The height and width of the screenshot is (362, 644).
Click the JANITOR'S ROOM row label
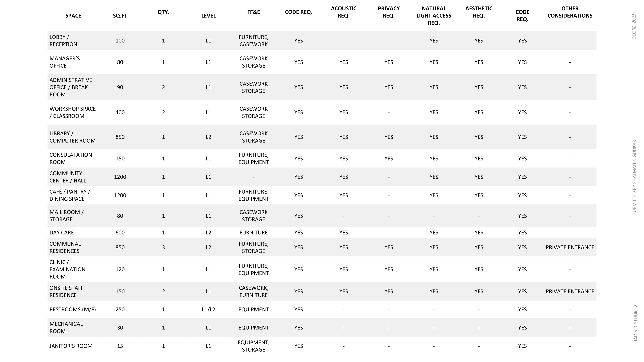pos(71,346)
